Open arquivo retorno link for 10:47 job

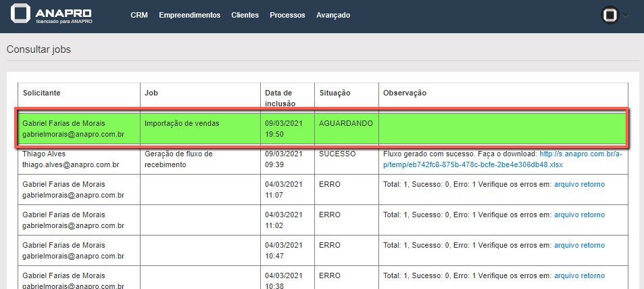[x=579, y=245]
